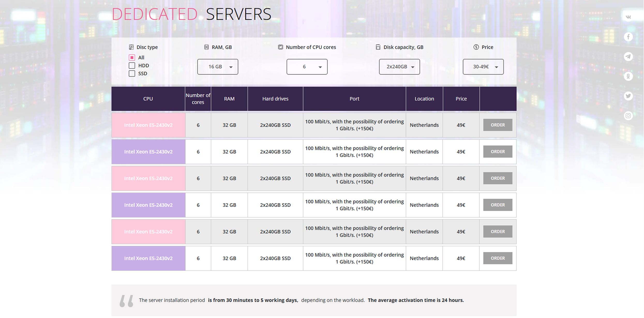The height and width of the screenshot is (318, 644).
Task: Open the Price 30-49€ dropdown
Action: pos(483,67)
